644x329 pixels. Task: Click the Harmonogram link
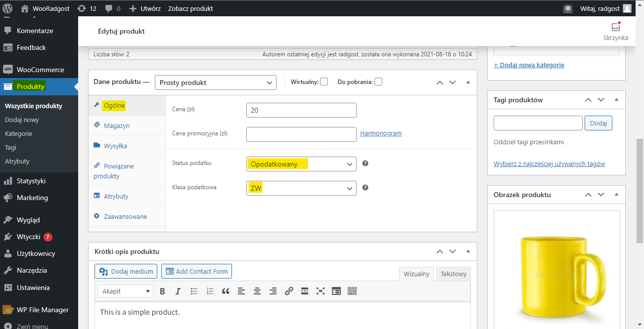coord(381,133)
